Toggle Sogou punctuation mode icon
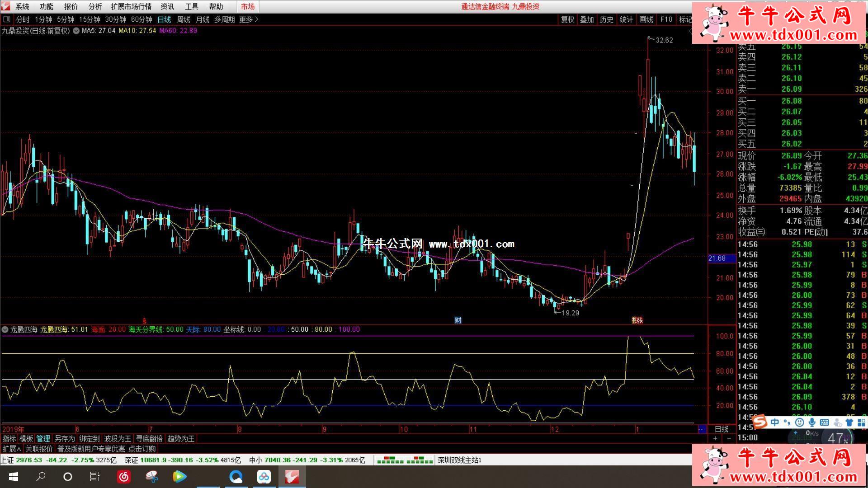 787,422
